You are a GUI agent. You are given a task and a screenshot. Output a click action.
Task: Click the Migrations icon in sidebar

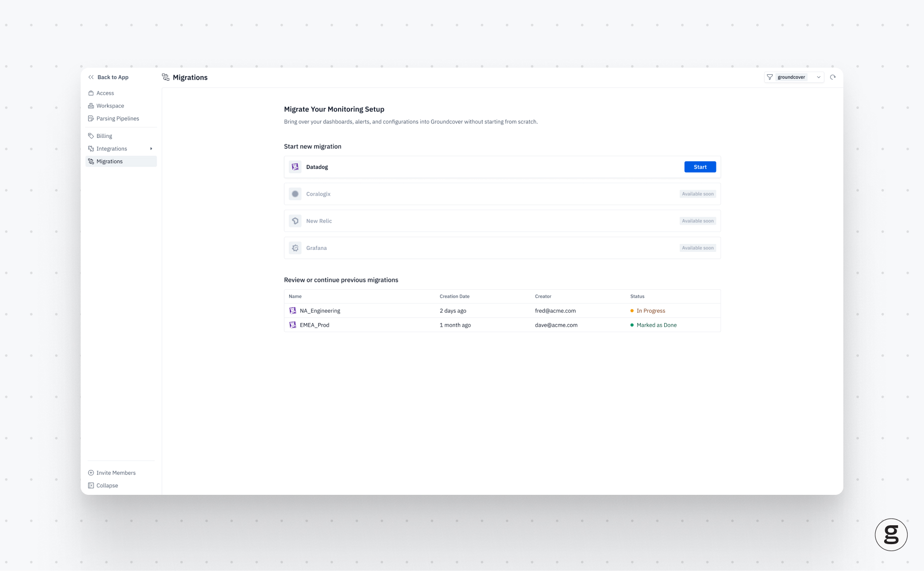point(91,161)
